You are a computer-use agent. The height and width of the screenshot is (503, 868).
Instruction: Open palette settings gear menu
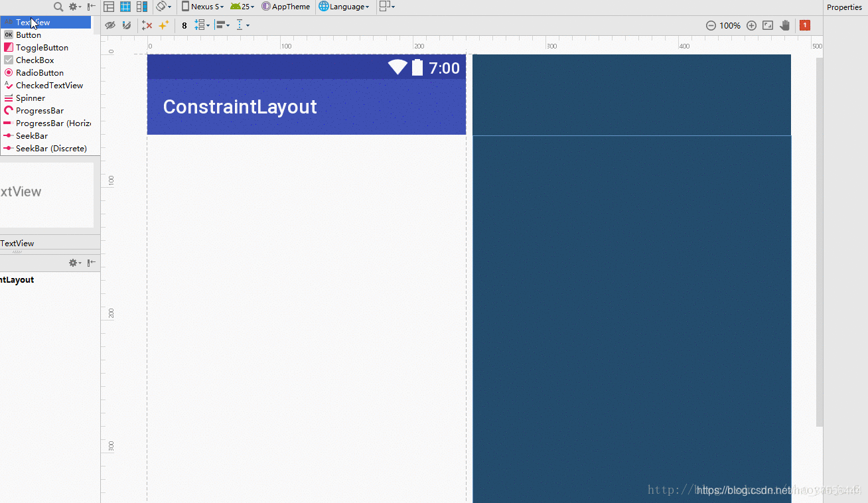point(75,7)
